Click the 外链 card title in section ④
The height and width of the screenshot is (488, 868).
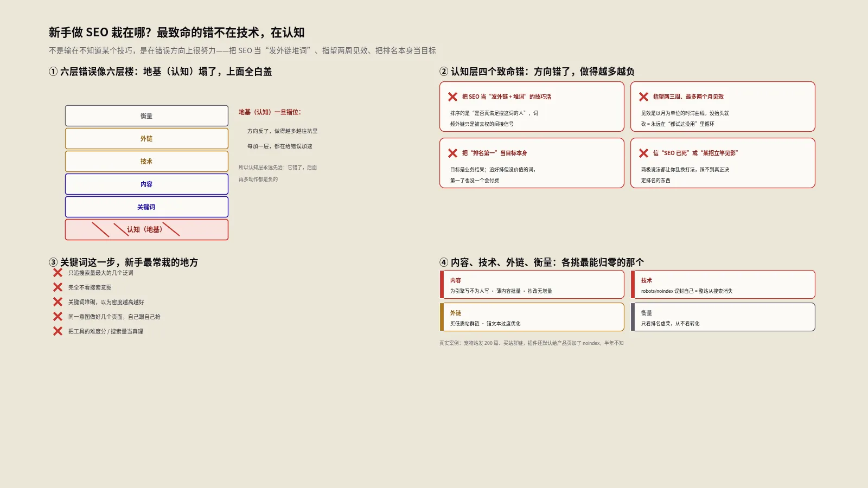[x=456, y=313]
